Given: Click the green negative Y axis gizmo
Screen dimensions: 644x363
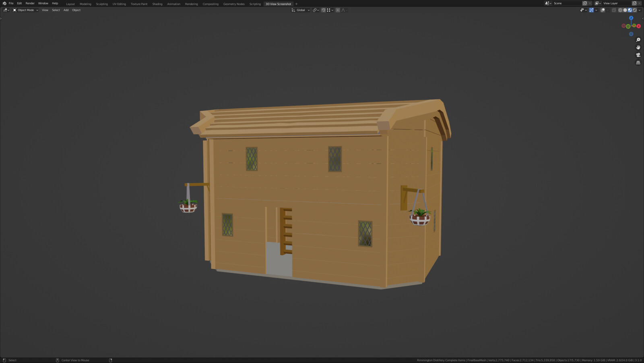Looking at the screenshot, I should point(628,26).
